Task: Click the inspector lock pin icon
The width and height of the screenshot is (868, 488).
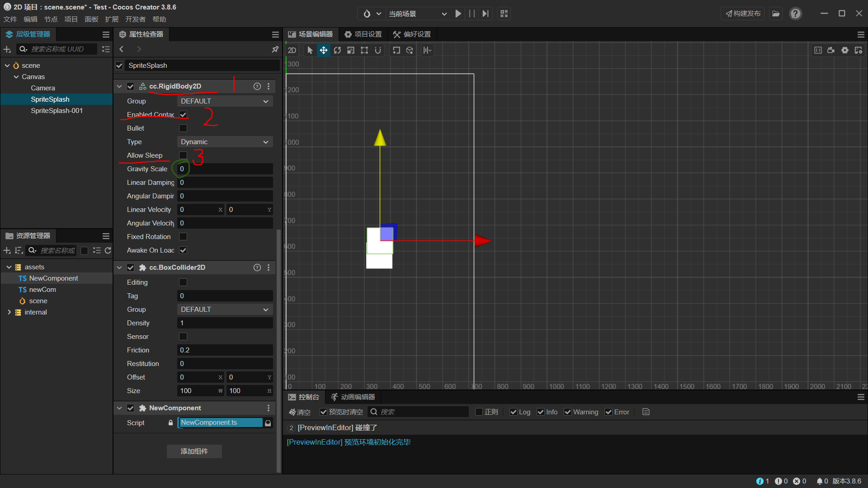Action: pos(275,49)
